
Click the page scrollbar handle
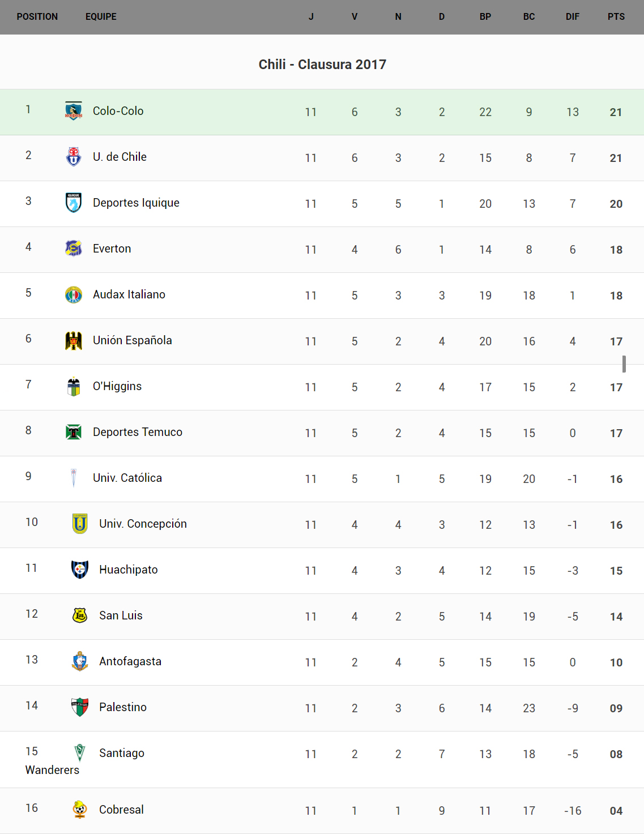[624, 364]
